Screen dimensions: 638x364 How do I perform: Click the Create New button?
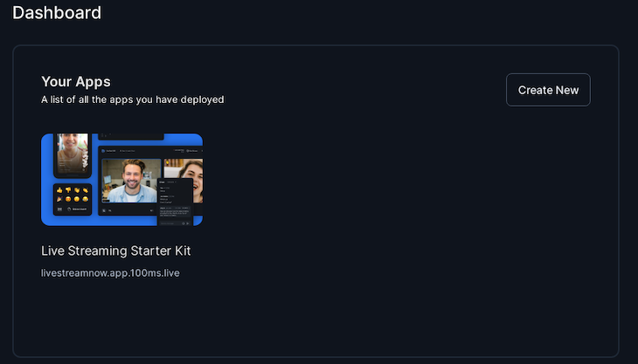(548, 90)
